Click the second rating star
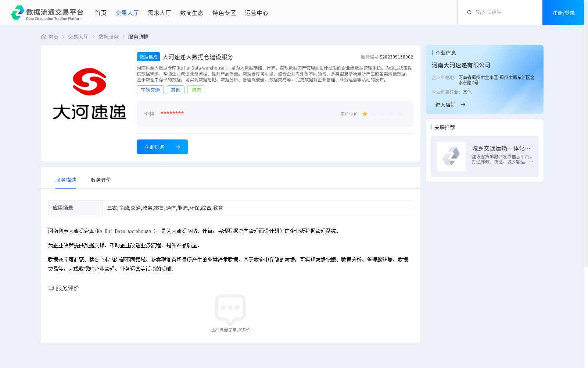 374,114
